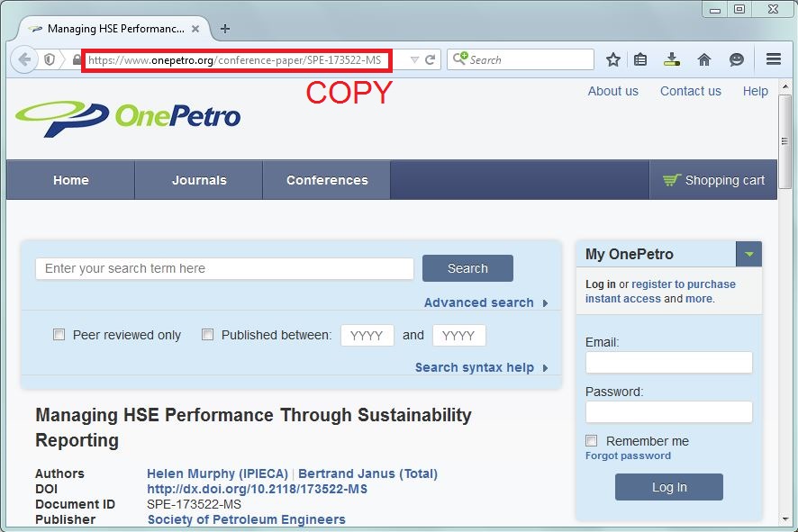The width and height of the screenshot is (798, 532).
Task: Reload the page with the refresh icon
Action: 430,59
